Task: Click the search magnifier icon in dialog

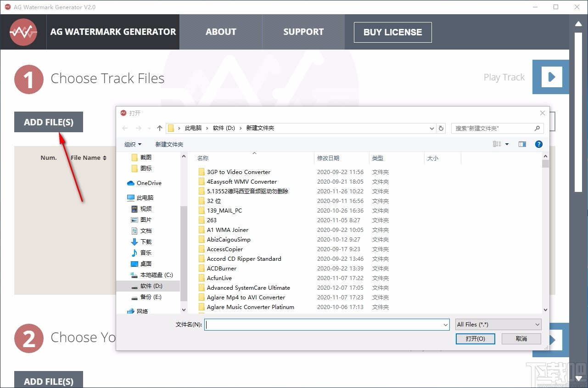Action: pyautogui.click(x=537, y=128)
